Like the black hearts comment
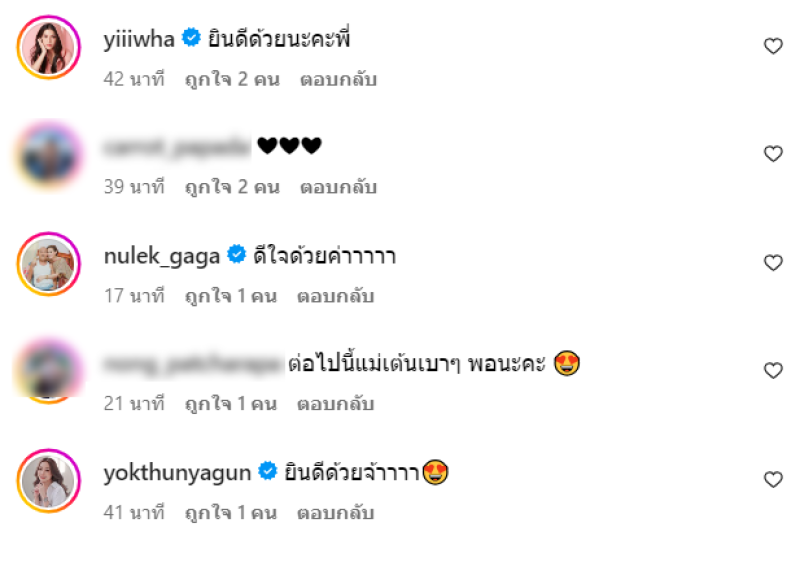The width and height of the screenshot is (800, 562). click(773, 154)
